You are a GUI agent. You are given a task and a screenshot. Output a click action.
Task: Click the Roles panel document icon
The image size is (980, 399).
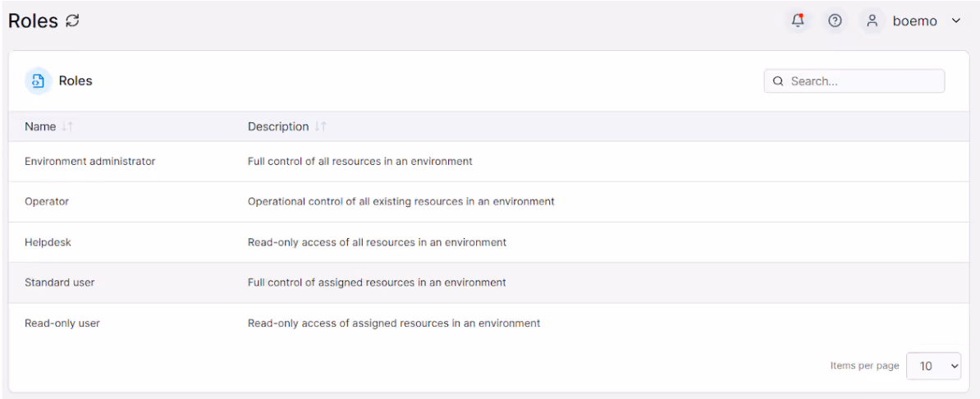point(38,80)
